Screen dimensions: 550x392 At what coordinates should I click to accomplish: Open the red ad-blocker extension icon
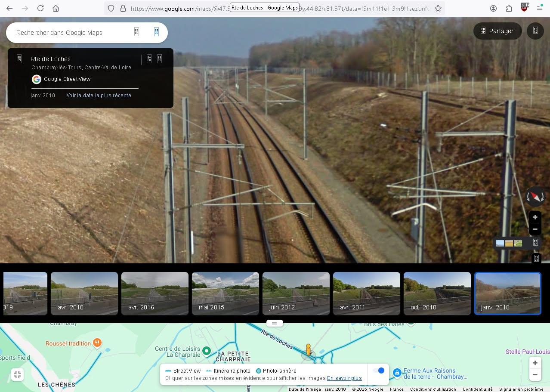click(525, 7)
